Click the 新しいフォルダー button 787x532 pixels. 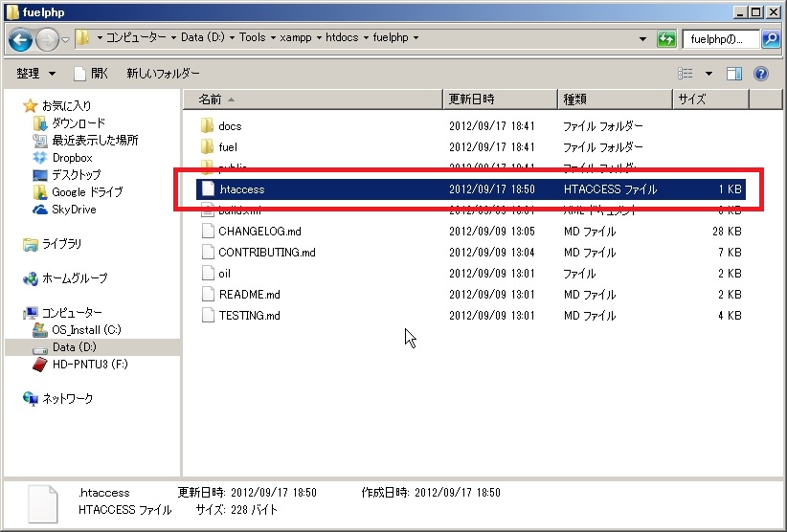click(x=163, y=74)
